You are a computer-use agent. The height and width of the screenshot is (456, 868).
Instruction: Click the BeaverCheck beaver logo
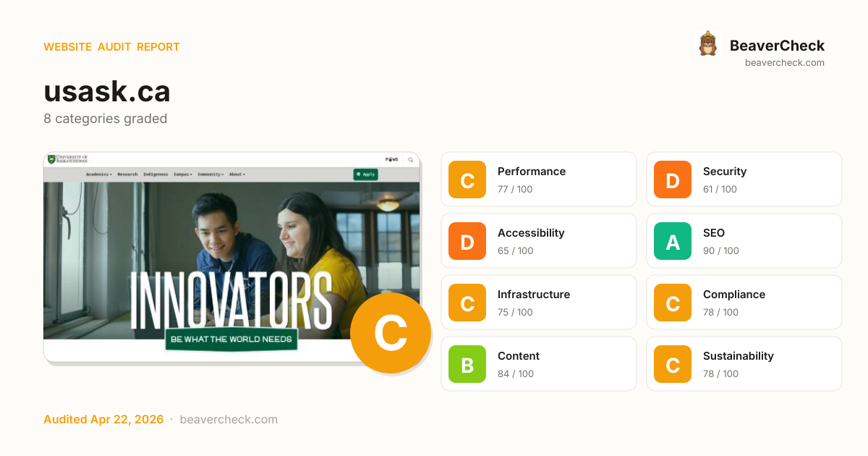click(707, 44)
